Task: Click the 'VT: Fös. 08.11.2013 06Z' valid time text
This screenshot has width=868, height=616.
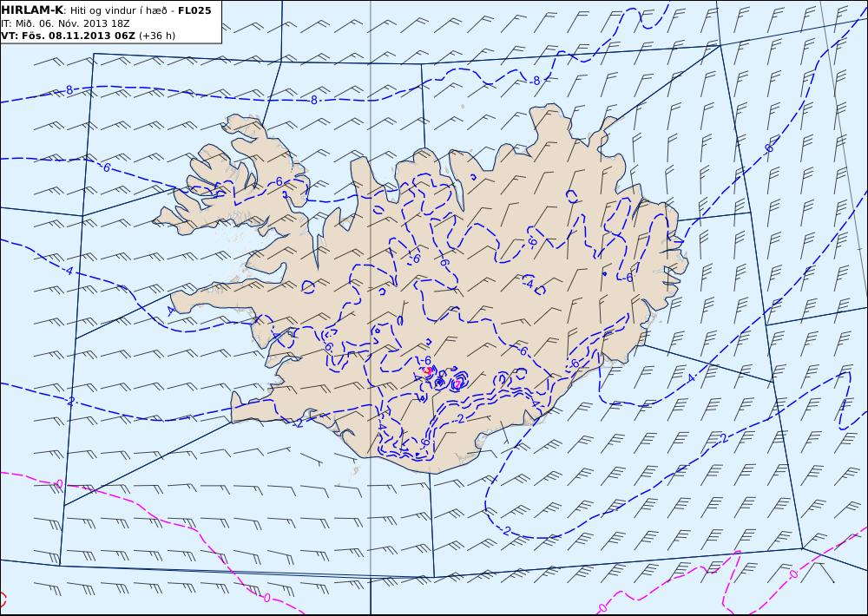Action: pyautogui.click(x=68, y=36)
